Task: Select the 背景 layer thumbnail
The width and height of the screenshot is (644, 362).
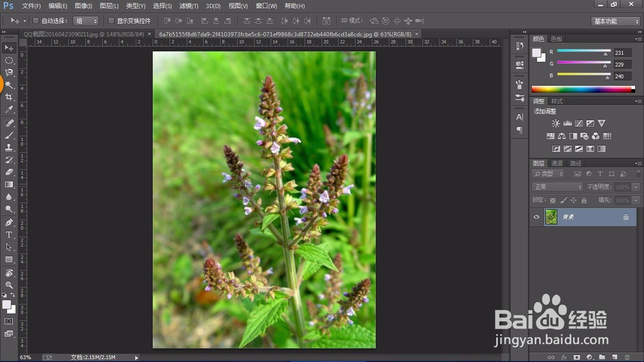Action: [x=551, y=217]
